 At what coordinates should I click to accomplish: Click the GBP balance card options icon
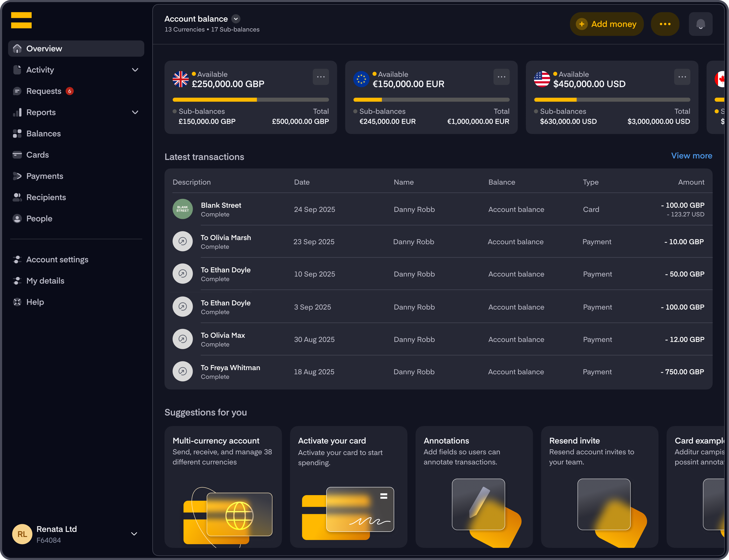(x=320, y=77)
